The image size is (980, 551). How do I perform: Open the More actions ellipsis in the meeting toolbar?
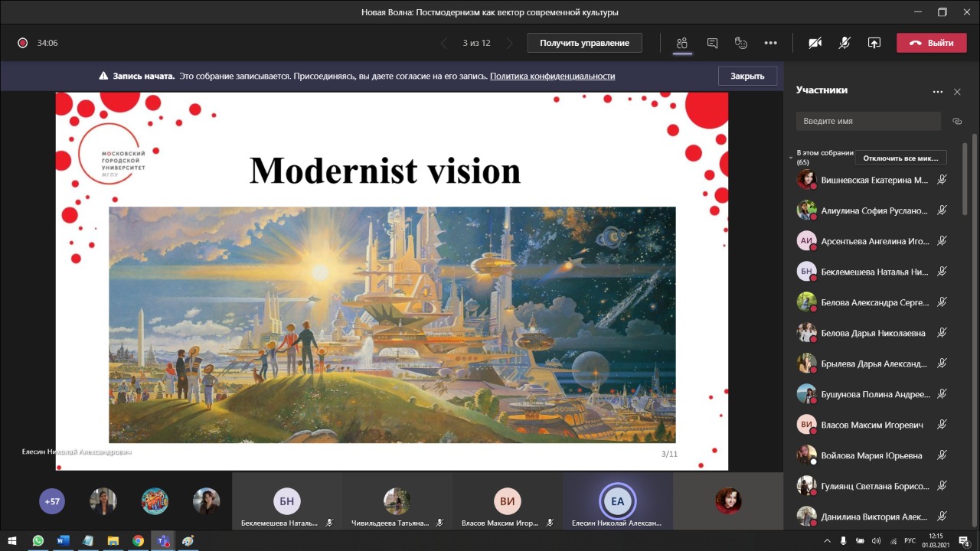(770, 43)
